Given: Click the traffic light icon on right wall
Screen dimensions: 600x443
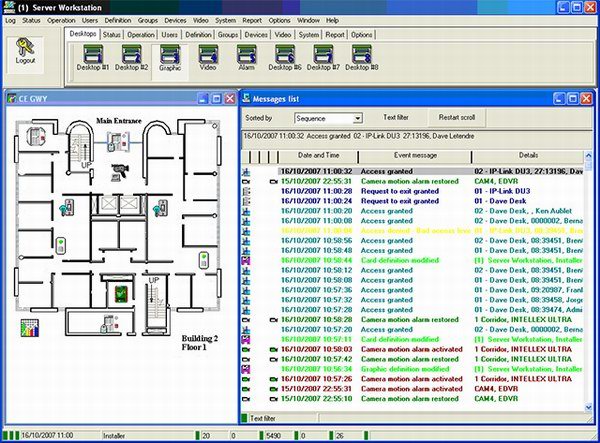Looking at the screenshot, I should point(203,261).
